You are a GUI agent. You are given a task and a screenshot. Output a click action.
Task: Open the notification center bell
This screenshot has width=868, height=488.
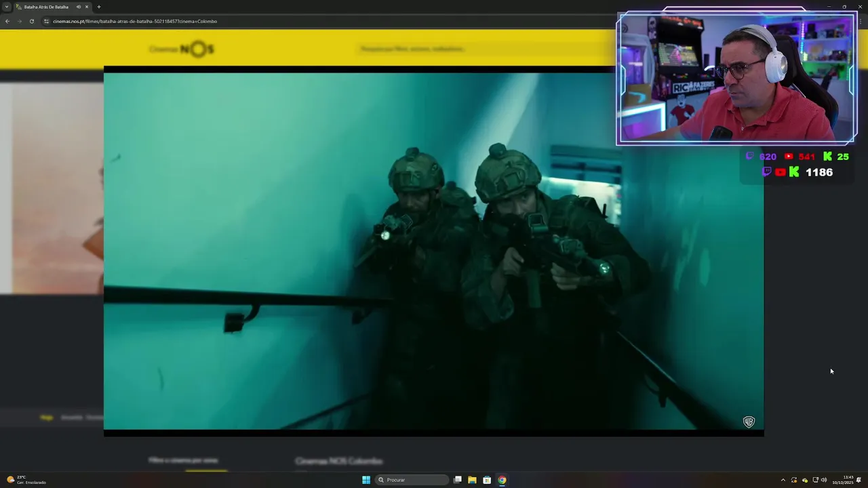point(859,480)
